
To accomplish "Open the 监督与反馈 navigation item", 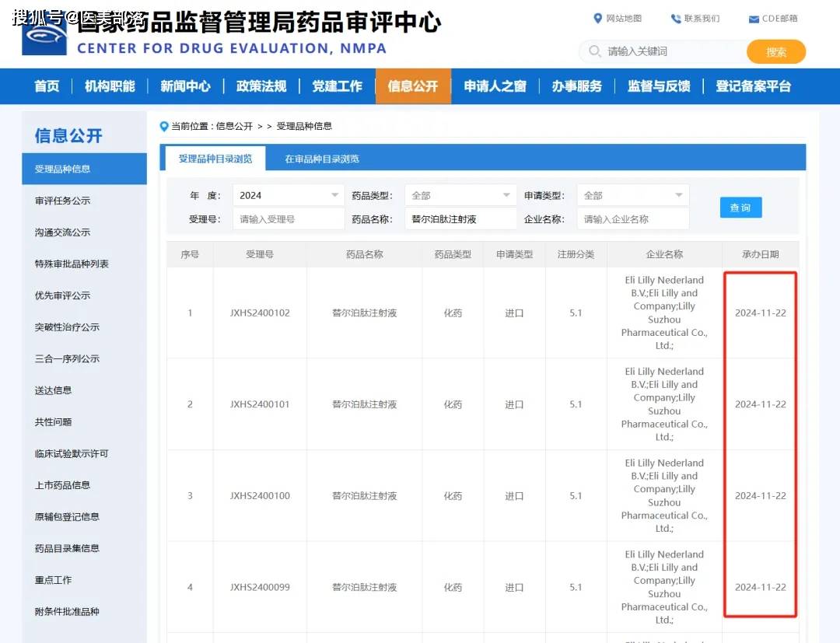I will pos(659,86).
